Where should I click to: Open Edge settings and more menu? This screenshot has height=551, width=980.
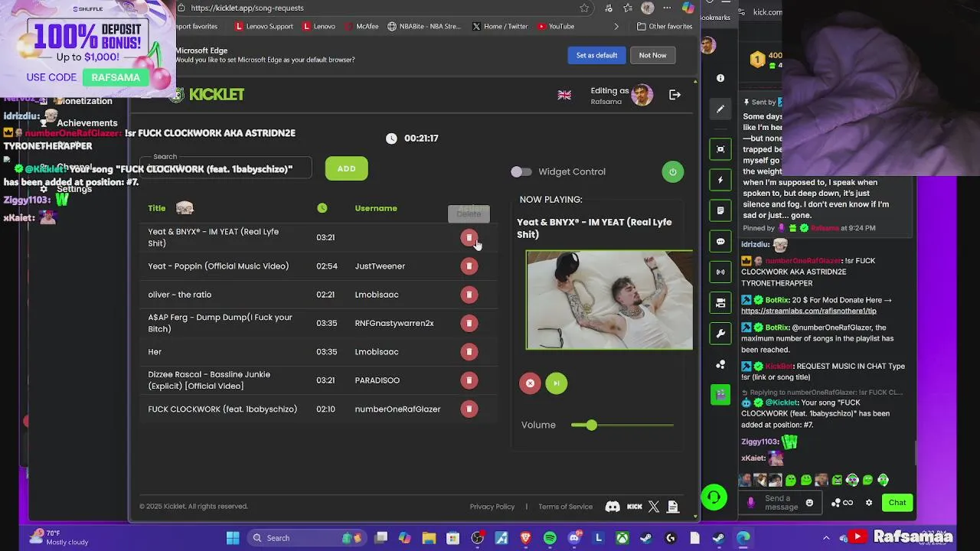coord(668,8)
